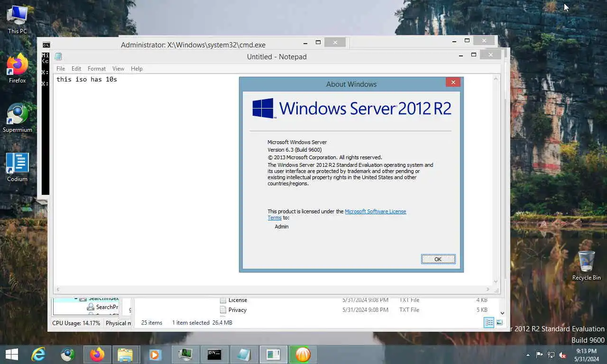Maximize the background Explorer window
Image resolution: width=607 pixels, height=364 pixels.
click(467, 41)
